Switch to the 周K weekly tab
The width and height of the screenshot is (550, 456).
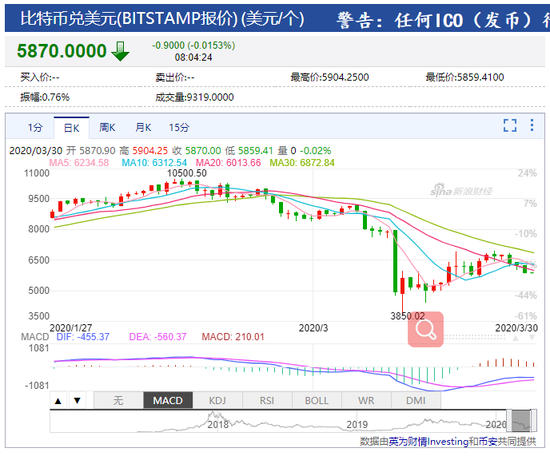[x=107, y=127]
